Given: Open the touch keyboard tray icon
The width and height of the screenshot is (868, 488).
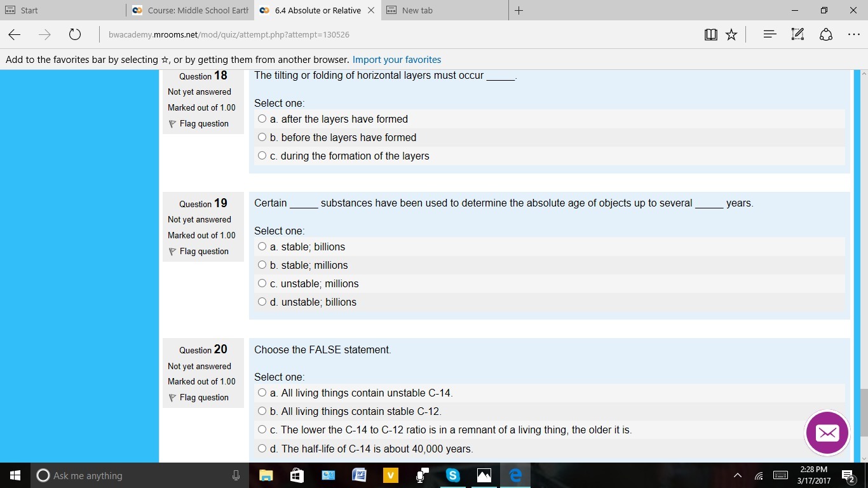Looking at the screenshot, I should (781, 475).
